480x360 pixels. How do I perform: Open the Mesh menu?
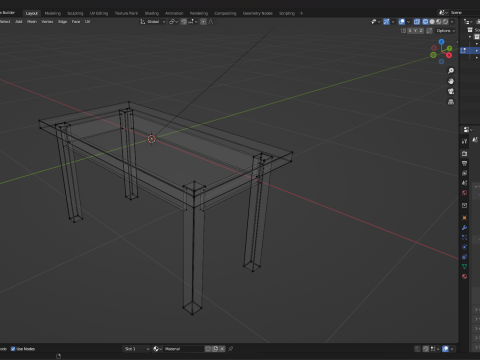click(32, 22)
